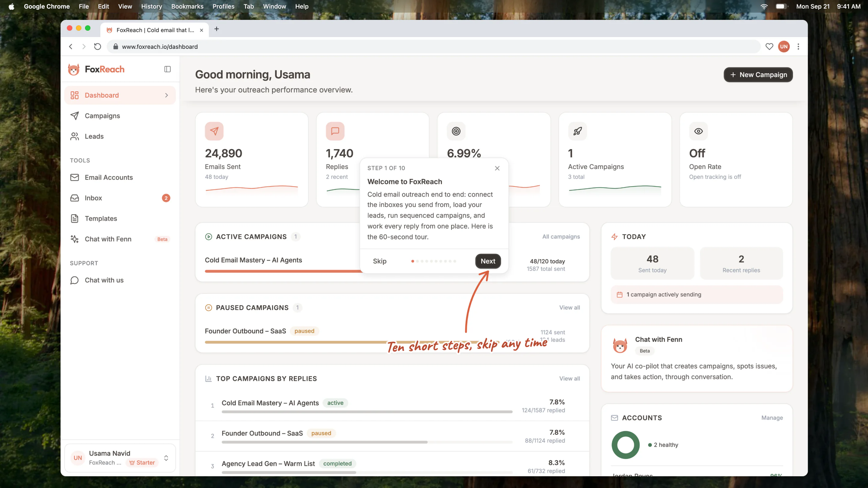
Task: Click the Inbox unread badge showing 2
Action: pyautogui.click(x=166, y=198)
